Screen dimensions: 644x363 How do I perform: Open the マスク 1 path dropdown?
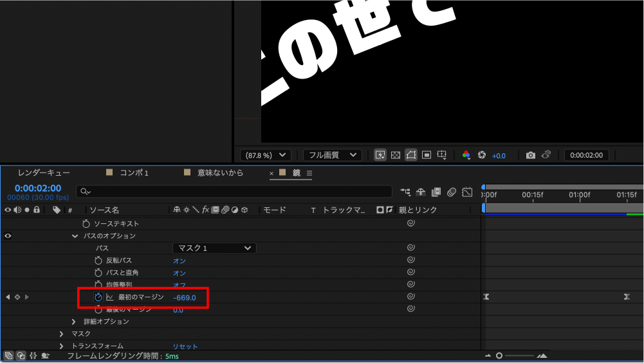(x=214, y=248)
